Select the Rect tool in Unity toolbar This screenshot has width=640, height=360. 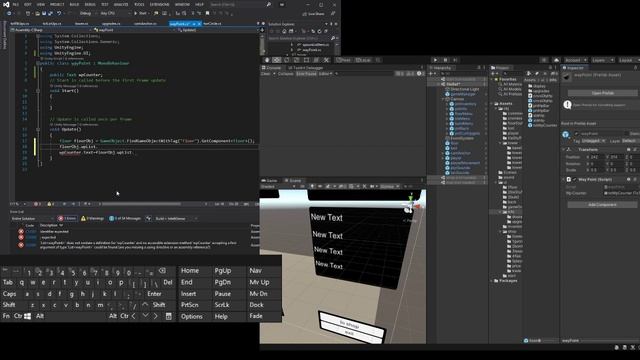pyautogui.click(x=306, y=60)
